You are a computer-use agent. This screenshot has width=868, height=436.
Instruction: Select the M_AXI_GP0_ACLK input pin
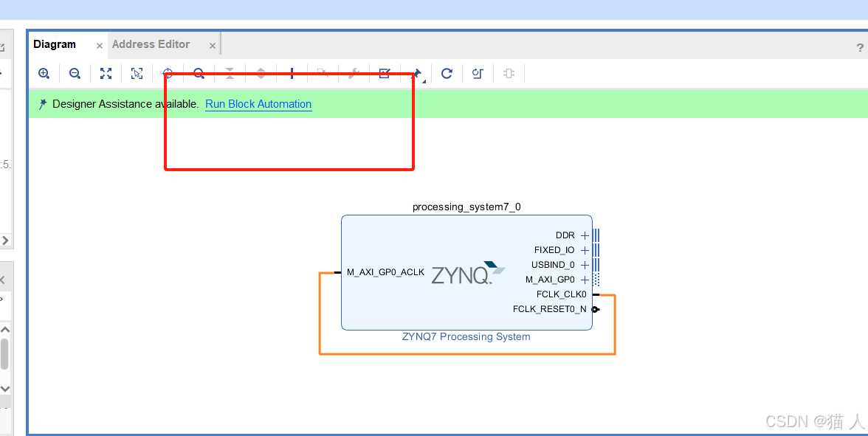[x=338, y=272]
